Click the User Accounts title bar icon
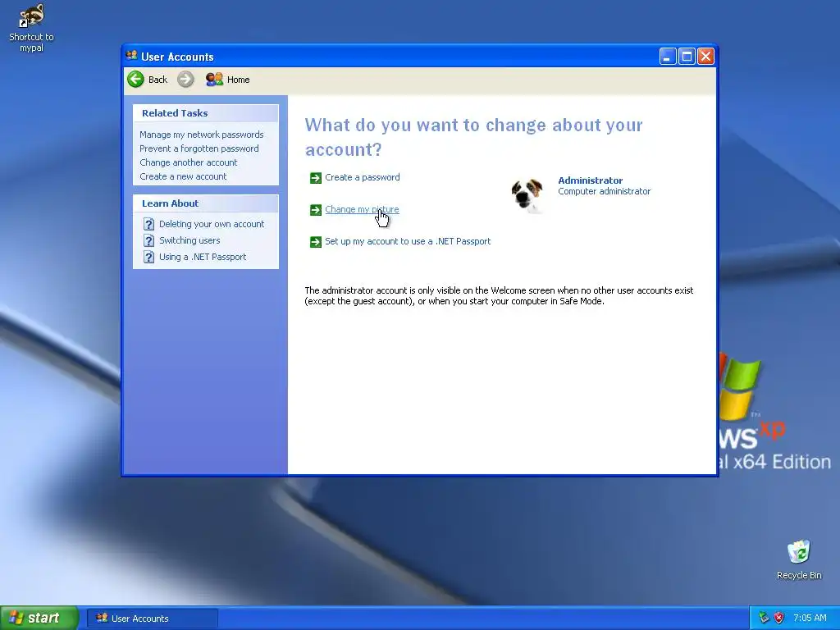 pos(131,56)
